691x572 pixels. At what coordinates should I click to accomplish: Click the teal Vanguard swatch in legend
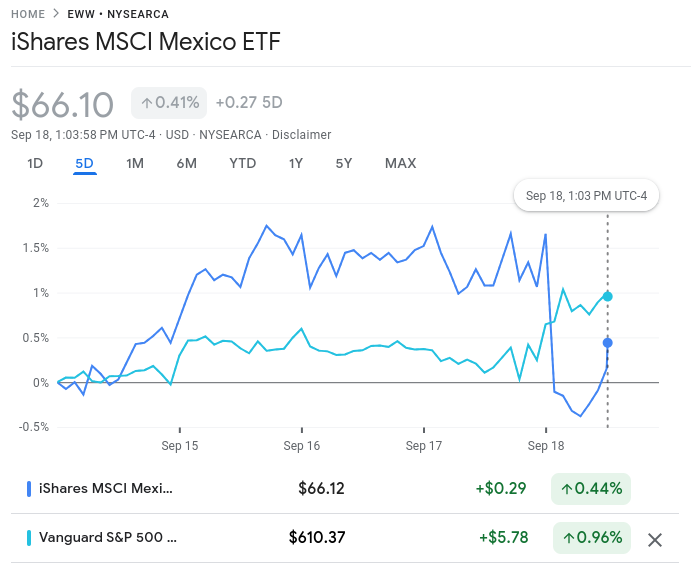pyautogui.click(x=29, y=538)
